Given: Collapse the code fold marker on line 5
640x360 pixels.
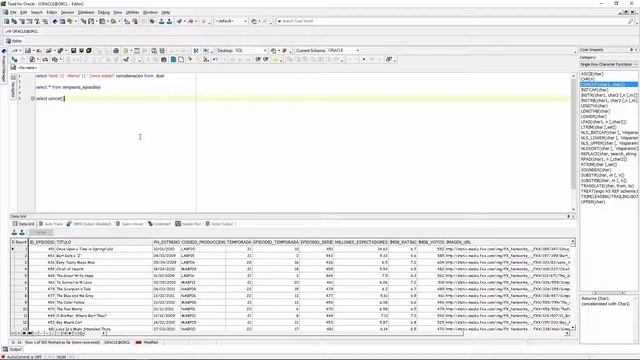Looking at the screenshot, I should [x=33, y=98].
